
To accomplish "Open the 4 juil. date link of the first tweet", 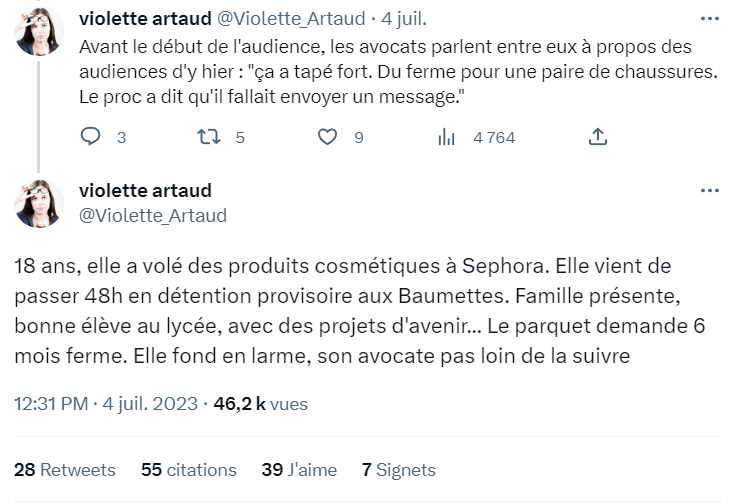I will (404, 19).
